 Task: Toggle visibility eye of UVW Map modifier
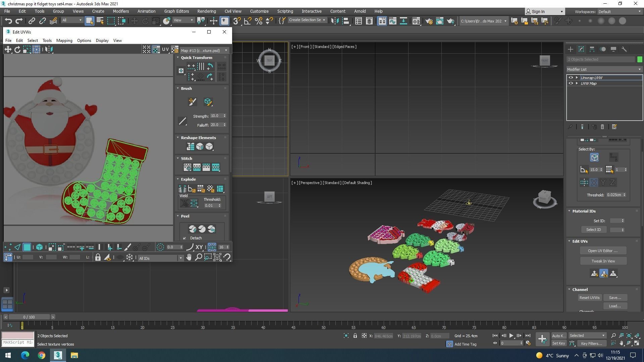pos(571,83)
